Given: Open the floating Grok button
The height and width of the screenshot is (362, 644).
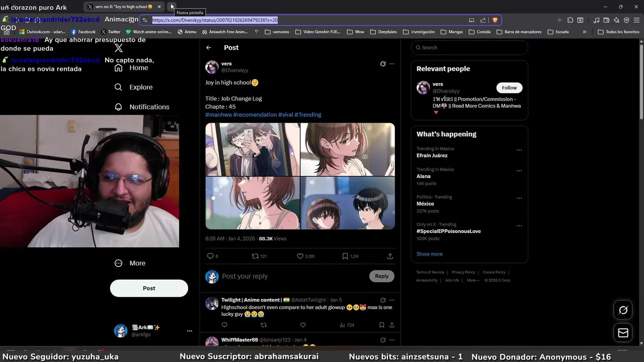Looking at the screenshot, I should tap(623, 310).
